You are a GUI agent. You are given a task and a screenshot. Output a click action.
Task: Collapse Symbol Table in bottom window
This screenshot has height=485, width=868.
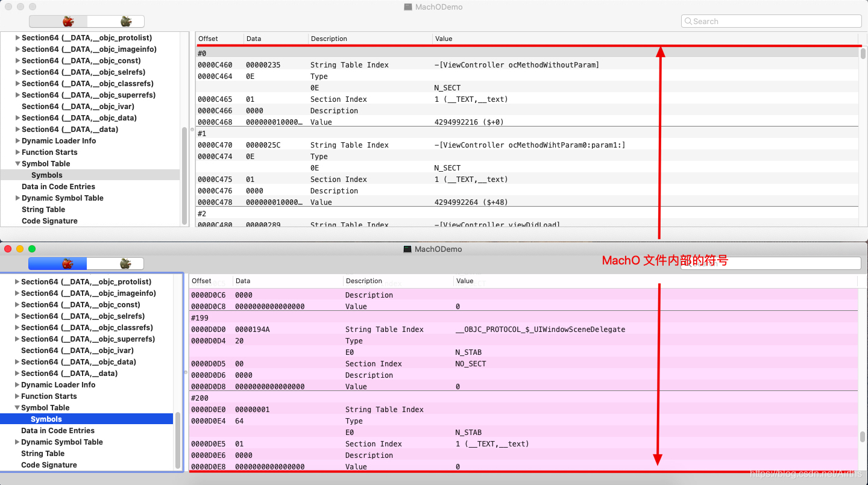[17, 408]
